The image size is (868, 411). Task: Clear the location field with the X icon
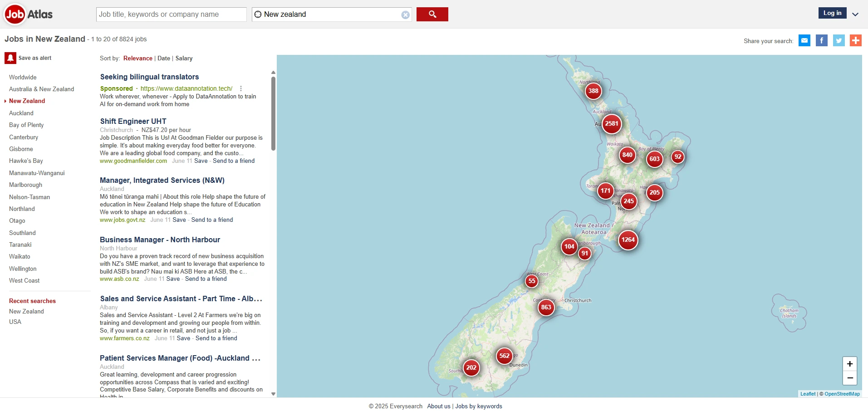click(405, 15)
